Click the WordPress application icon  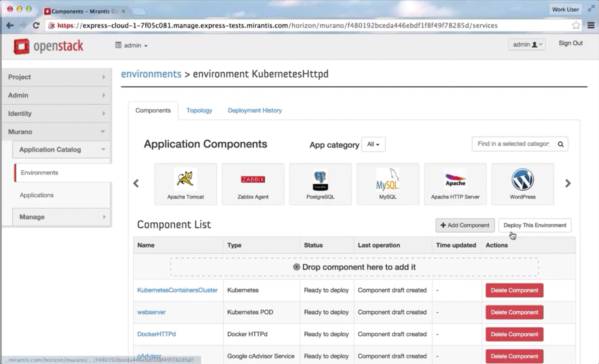[x=522, y=179]
